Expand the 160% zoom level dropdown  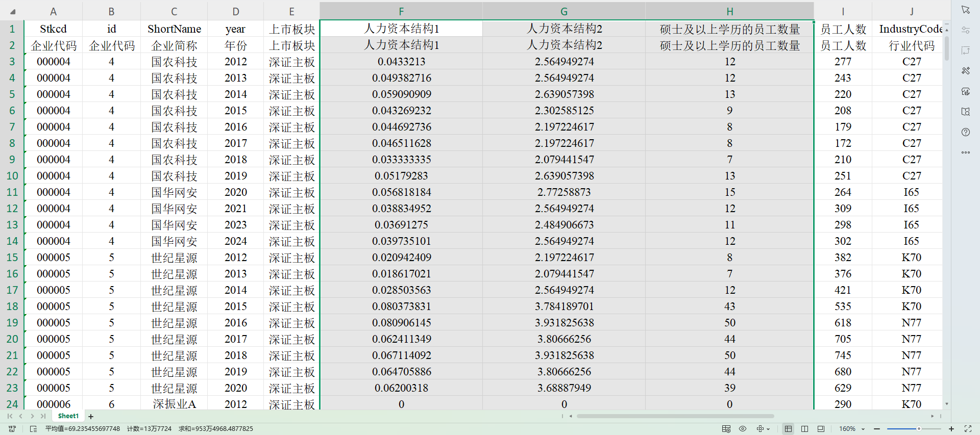pos(863,429)
